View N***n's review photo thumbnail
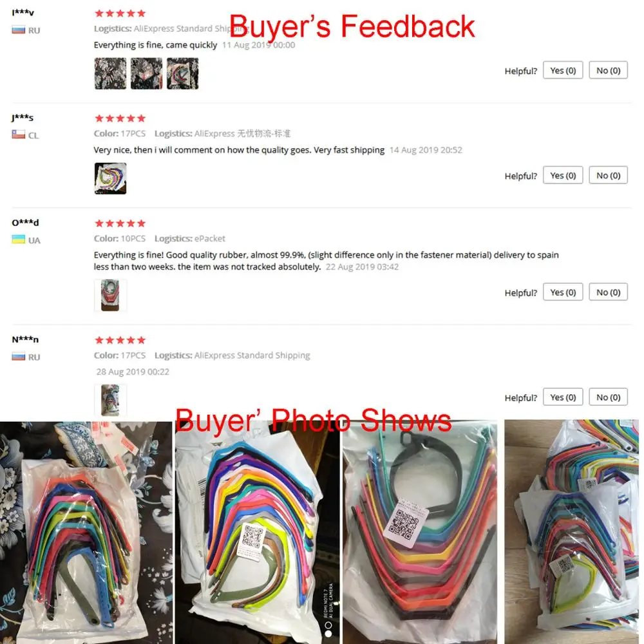Image resolution: width=644 pixels, height=644 pixels. click(111, 401)
